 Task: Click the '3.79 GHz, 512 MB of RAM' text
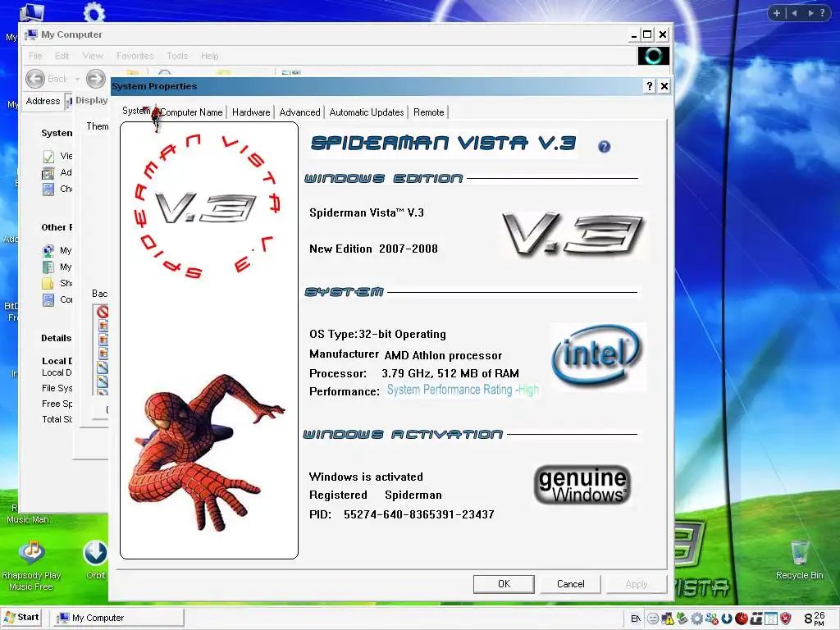click(450, 373)
